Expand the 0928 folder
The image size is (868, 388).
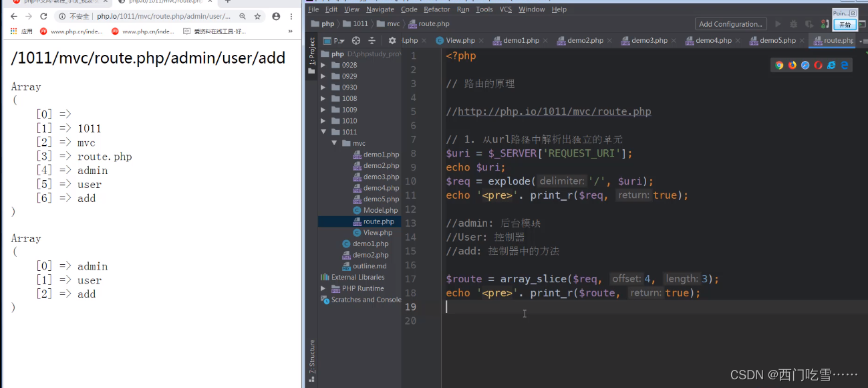click(x=323, y=65)
